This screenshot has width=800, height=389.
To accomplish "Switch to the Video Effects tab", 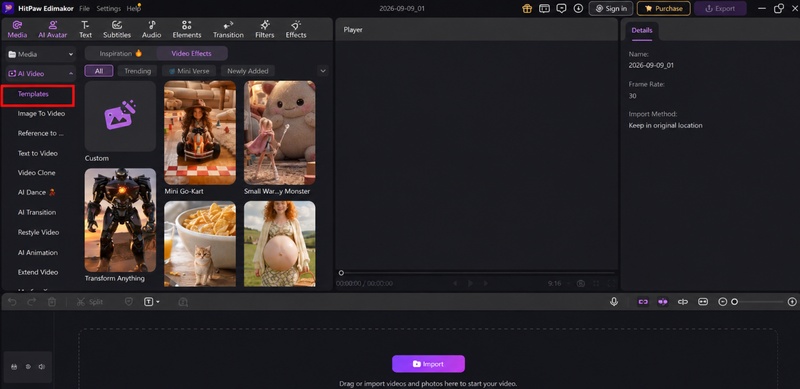I will click(191, 53).
